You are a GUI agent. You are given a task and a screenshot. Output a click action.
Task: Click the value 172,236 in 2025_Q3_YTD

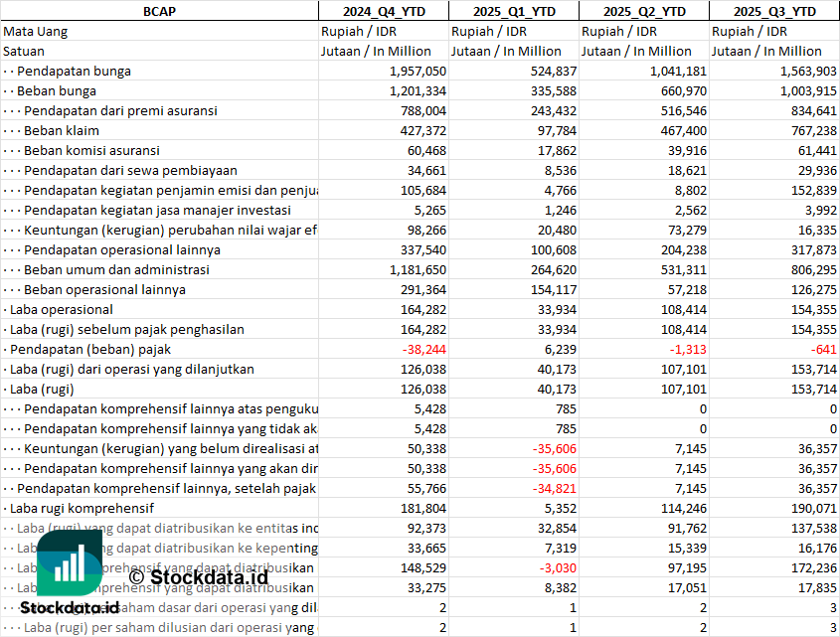pyautogui.click(x=813, y=567)
